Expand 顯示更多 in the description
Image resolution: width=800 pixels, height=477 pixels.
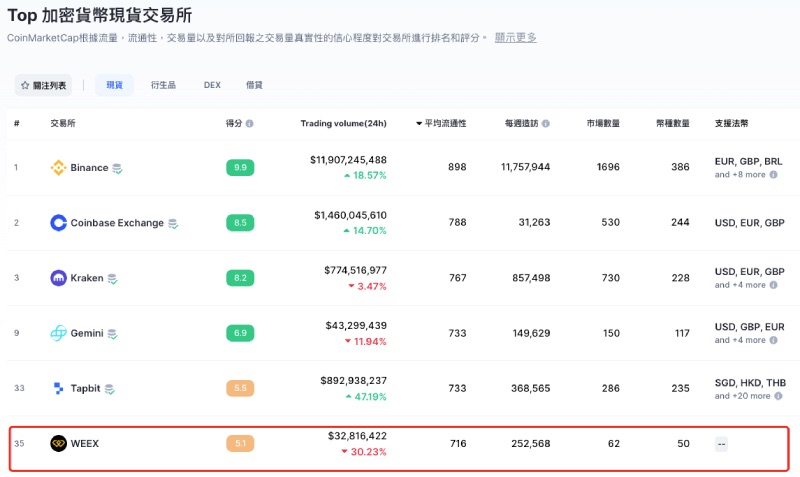[516, 38]
